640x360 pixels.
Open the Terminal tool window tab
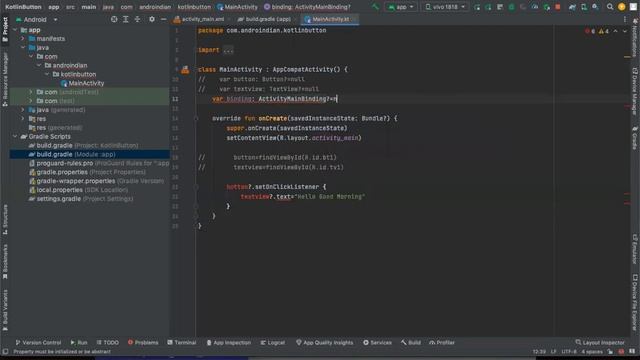182,342
